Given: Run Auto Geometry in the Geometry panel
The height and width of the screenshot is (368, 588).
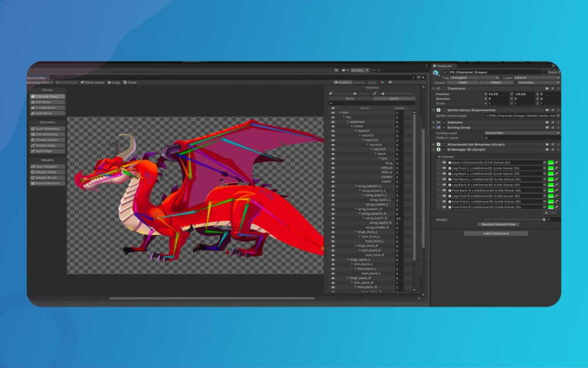Looking at the screenshot, I should tap(48, 128).
